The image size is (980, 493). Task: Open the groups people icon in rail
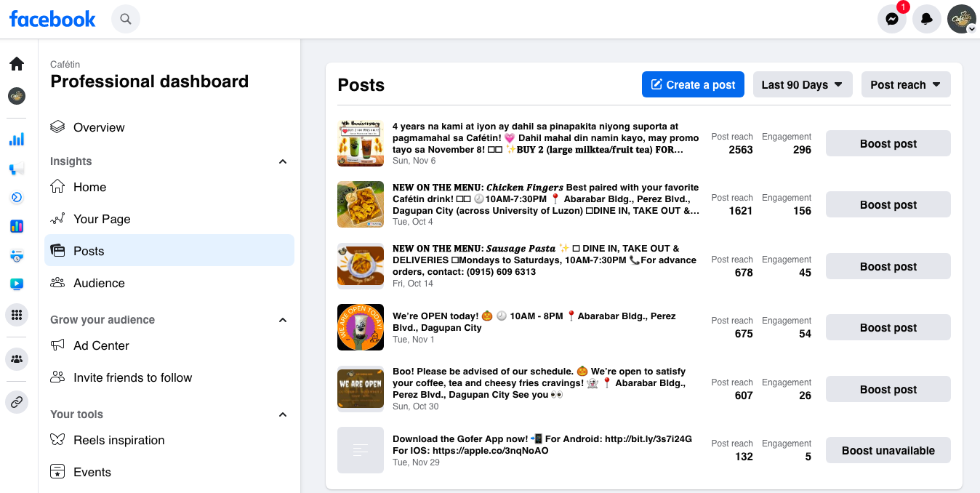click(17, 358)
